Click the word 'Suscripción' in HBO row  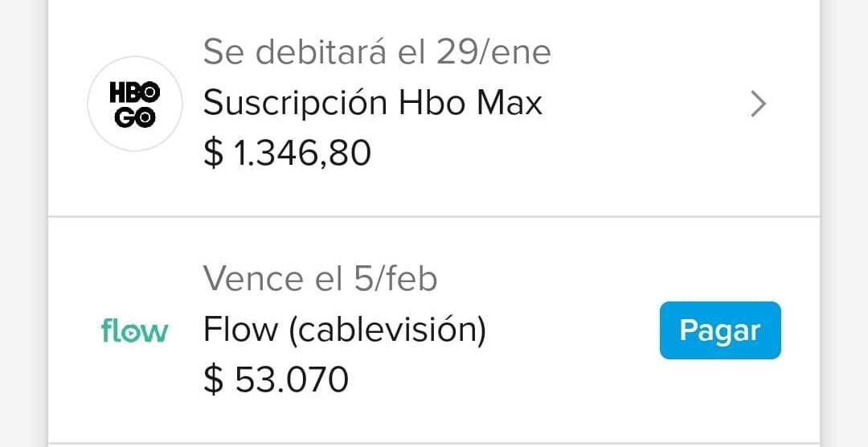pos(296,103)
